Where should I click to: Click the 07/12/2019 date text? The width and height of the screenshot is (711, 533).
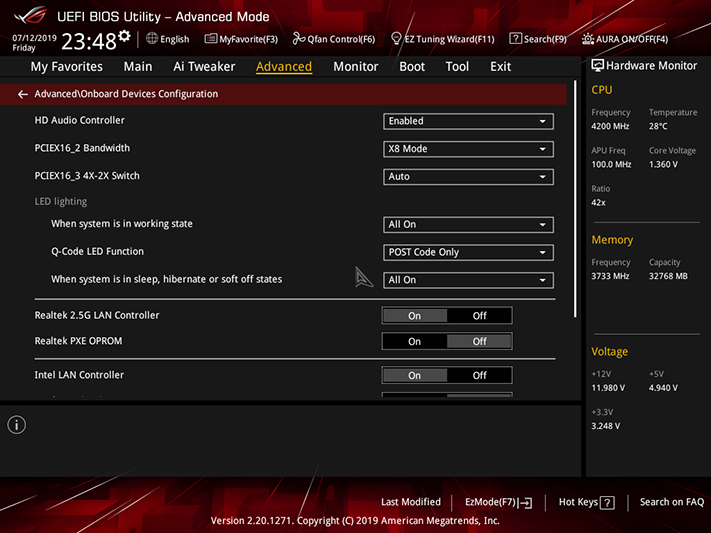coord(34,38)
